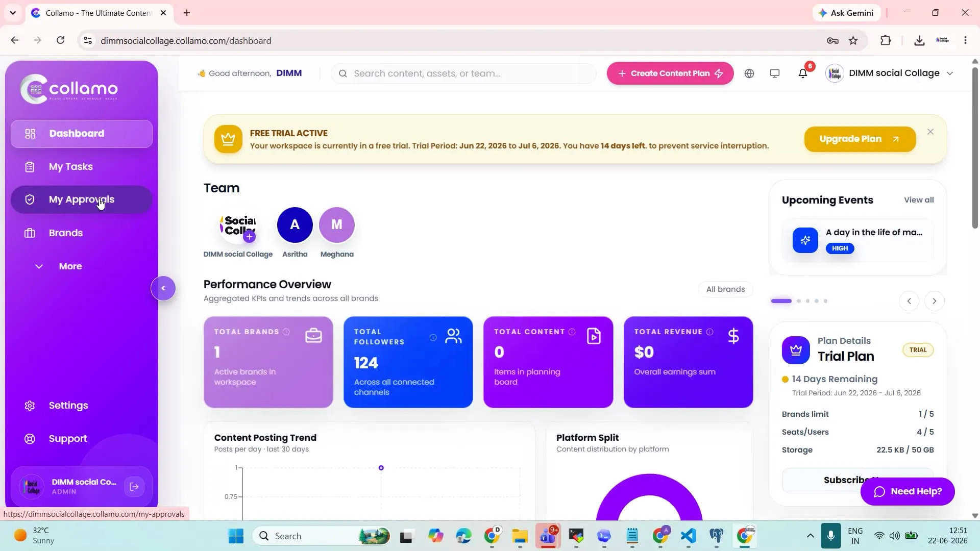Open My Approvals in the sidebar

coord(82,199)
